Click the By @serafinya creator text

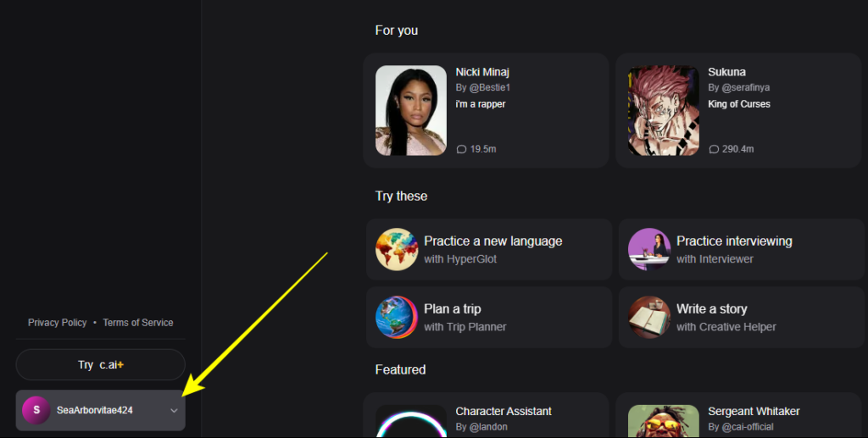[x=738, y=87]
